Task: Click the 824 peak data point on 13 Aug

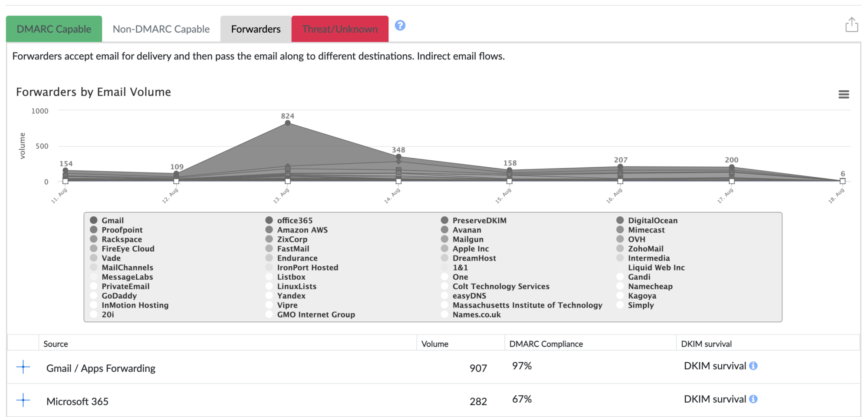Action: (x=287, y=123)
